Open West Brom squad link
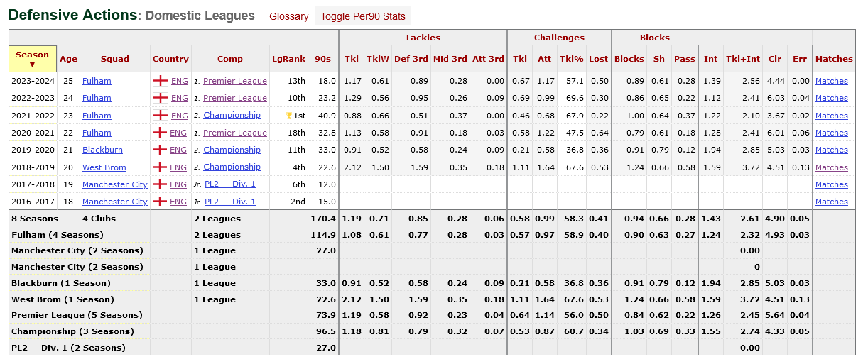 coord(104,167)
